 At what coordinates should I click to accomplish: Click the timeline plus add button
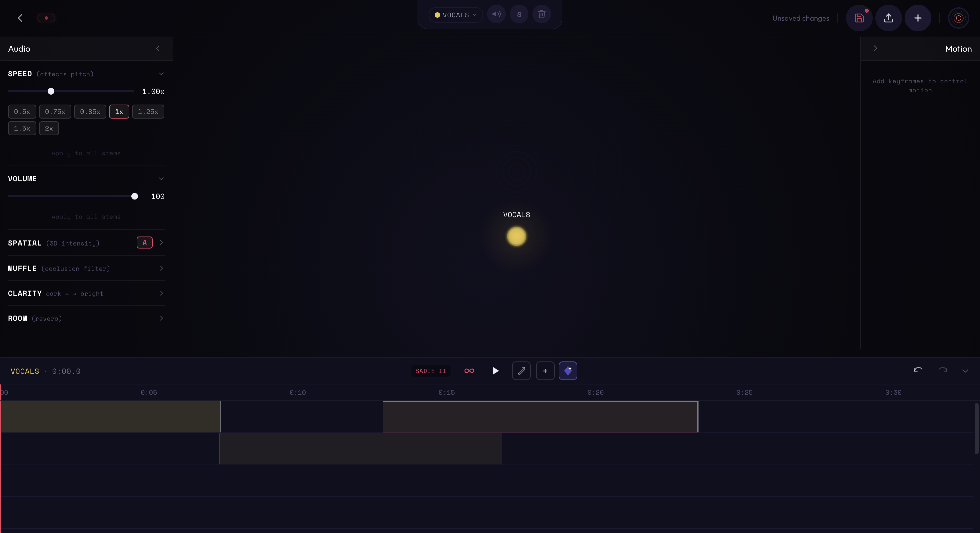coord(545,371)
